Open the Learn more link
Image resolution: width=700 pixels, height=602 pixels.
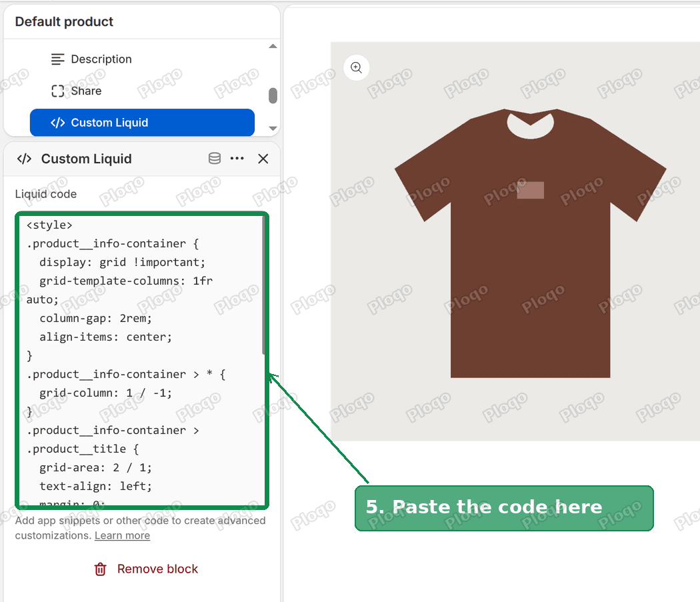122,535
